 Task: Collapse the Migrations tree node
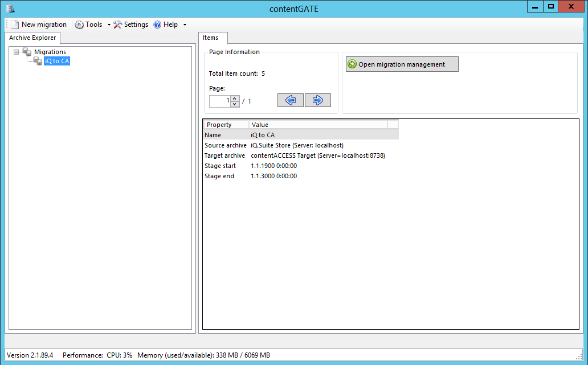16,52
